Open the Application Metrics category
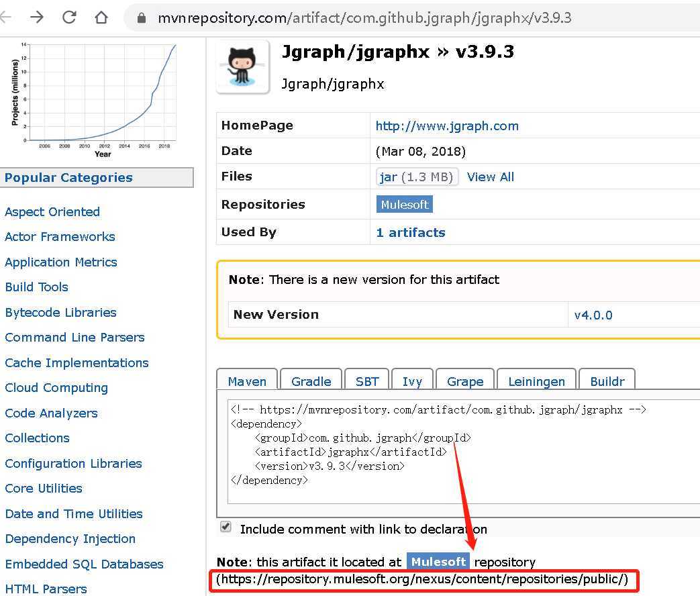The image size is (700, 596). (x=60, y=262)
